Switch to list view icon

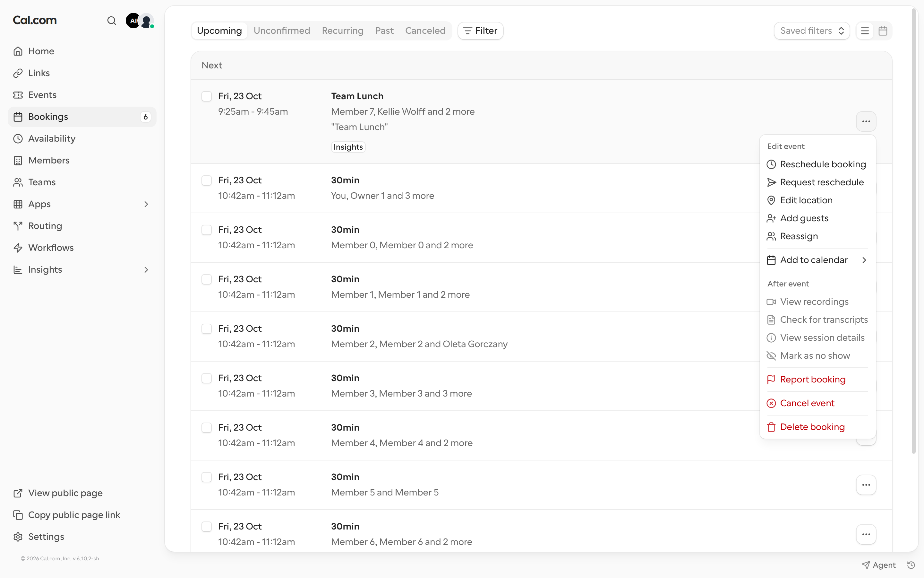tap(865, 31)
